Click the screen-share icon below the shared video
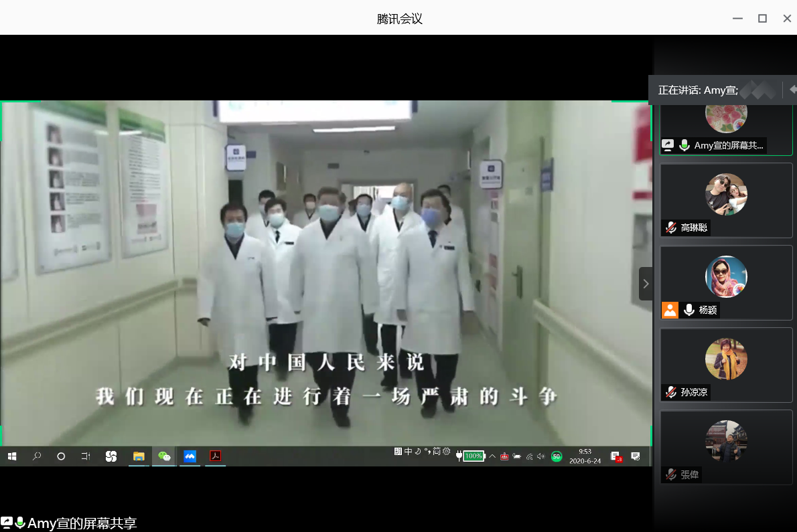This screenshot has height=532, width=797. pos(7,523)
